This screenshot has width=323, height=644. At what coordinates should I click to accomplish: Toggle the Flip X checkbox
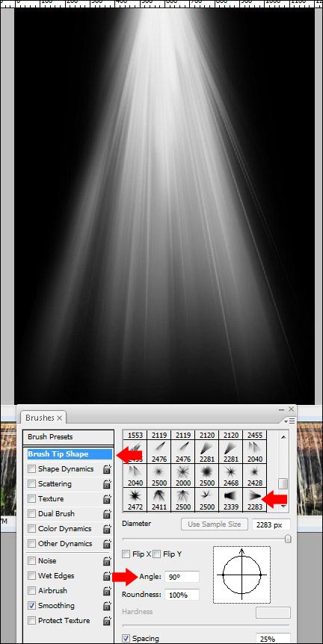coord(126,554)
